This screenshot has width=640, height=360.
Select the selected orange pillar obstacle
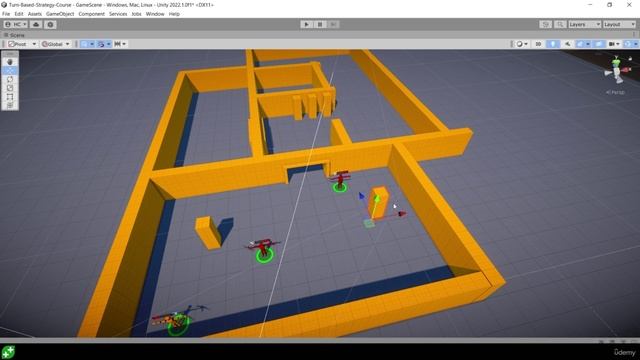point(380,203)
